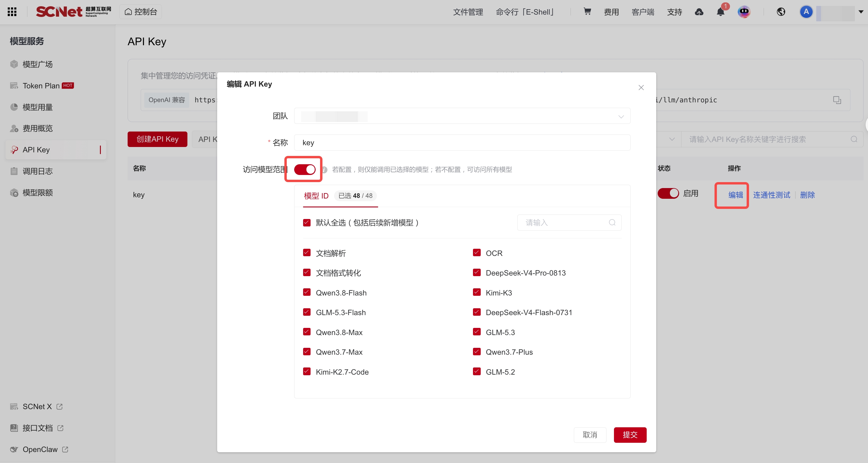Uncheck the Kimi-K2.7-Code checkbox
The width and height of the screenshot is (868, 463).
[x=307, y=371]
